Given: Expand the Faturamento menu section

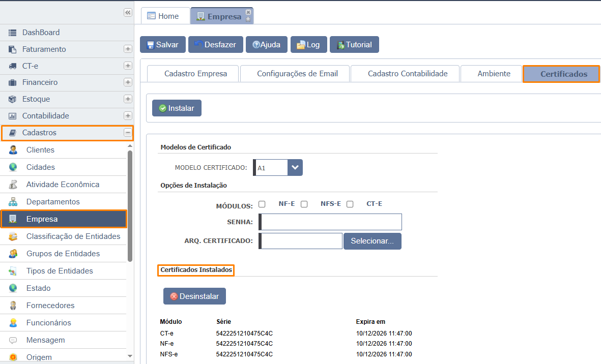Looking at the screenshot, I should pos(128,49).
